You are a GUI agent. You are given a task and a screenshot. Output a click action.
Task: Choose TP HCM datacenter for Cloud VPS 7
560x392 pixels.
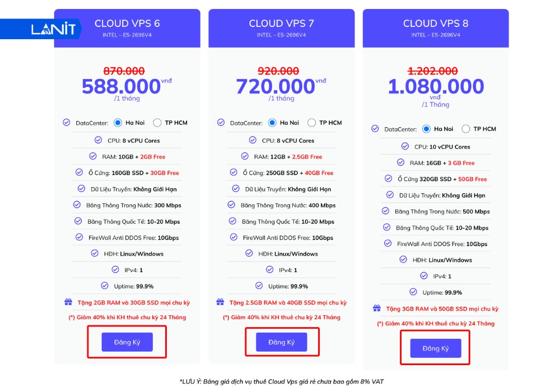[x=311, y=122]
